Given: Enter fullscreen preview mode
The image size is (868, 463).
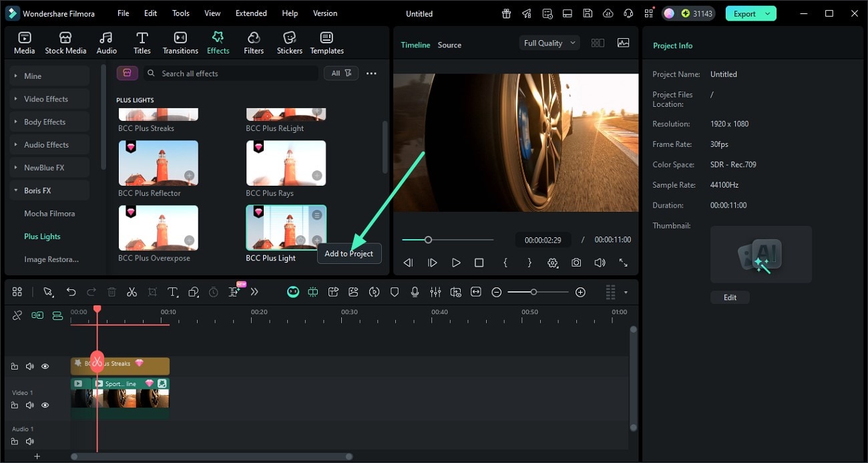Looking at the screenshot, I should coord(623,263).
